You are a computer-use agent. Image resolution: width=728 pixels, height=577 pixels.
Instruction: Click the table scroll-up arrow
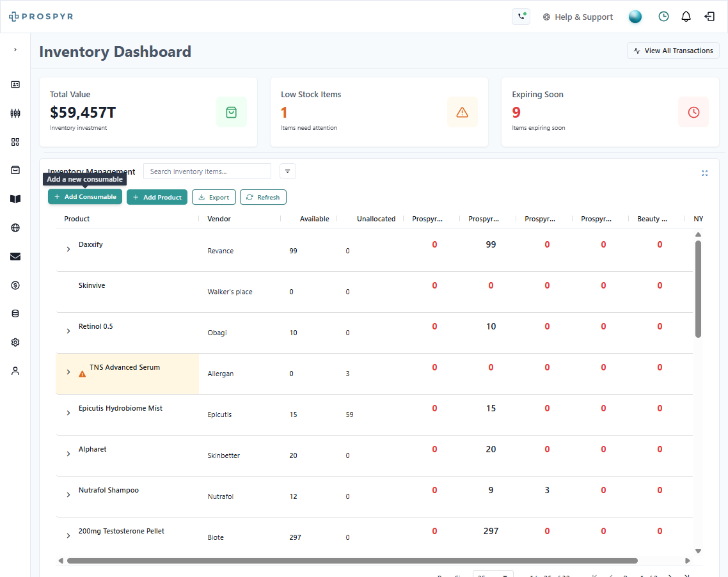pyautogui.click(x=698, y=234)
